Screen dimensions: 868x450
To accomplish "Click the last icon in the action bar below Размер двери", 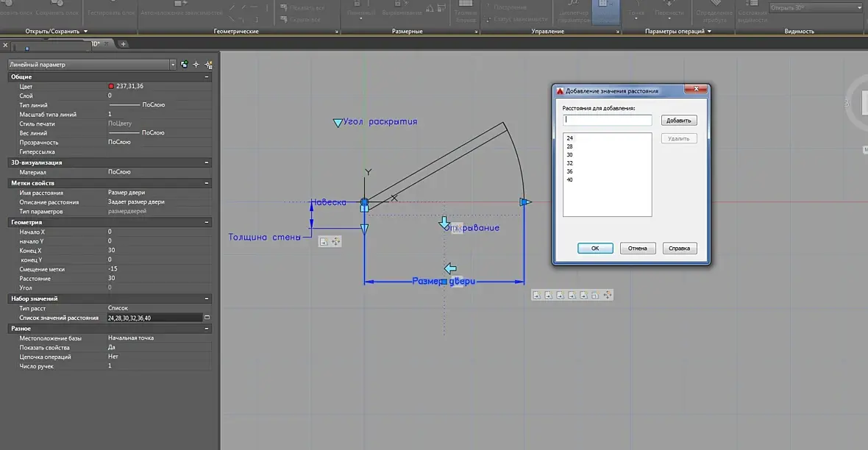I will coord(608,295).
